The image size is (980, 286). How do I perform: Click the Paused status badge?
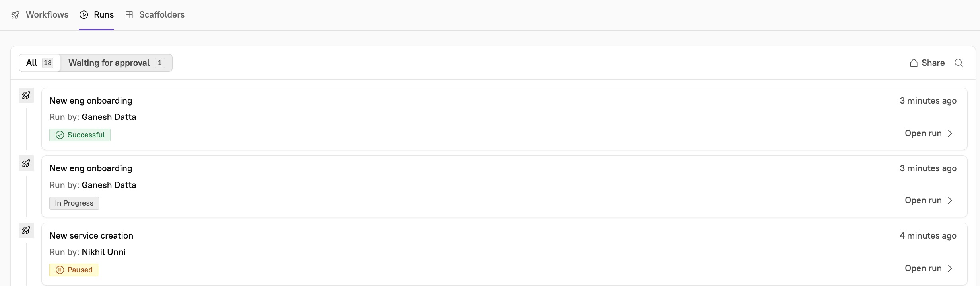pos(74,270)
